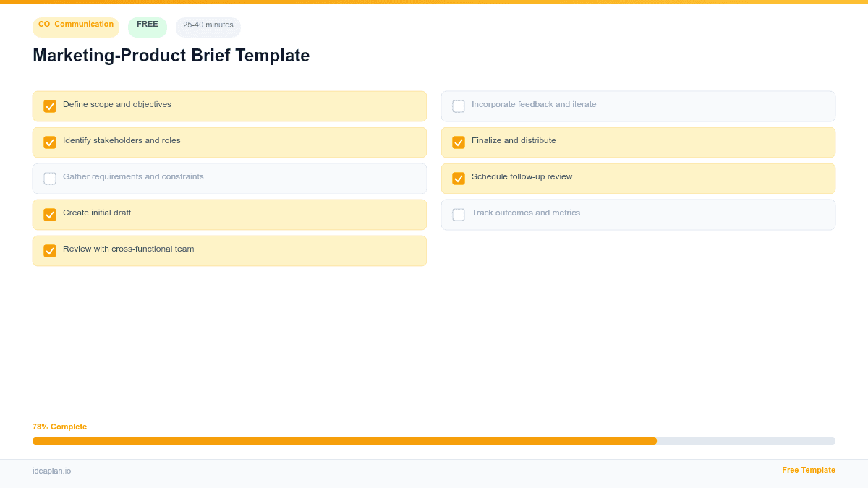Check "Track outcomes and metrics"
This screenshot has width=868, height=488.
pos(459,214)
